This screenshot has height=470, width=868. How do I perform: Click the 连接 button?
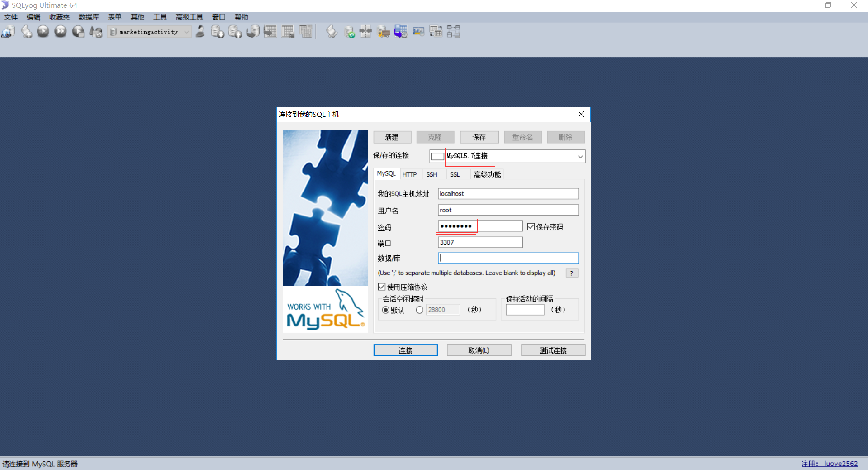click(x=406, y=350)
